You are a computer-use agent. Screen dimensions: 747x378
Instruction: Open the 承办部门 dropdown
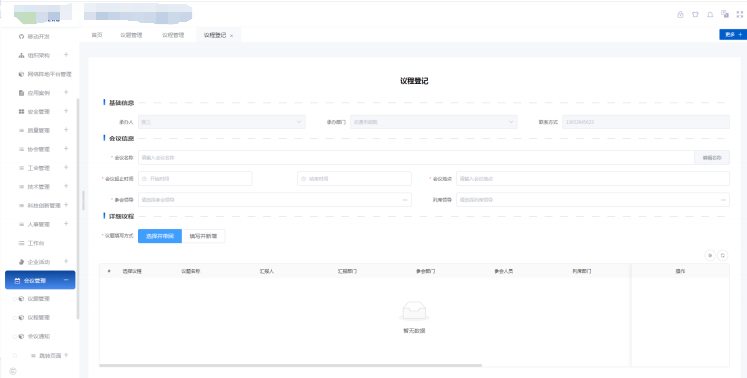[x=434, y=122]
